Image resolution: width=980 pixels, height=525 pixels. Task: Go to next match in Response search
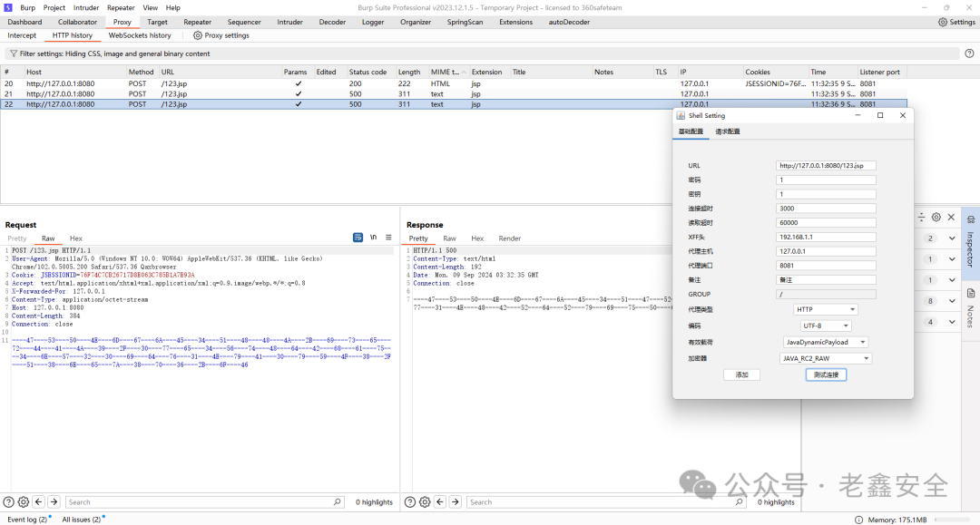(455, 502)
